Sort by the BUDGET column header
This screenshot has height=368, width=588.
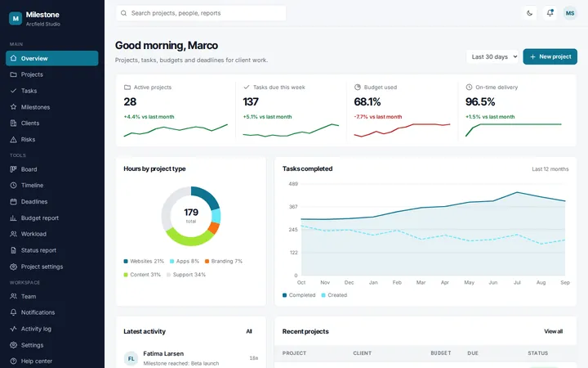coord(441,353)
